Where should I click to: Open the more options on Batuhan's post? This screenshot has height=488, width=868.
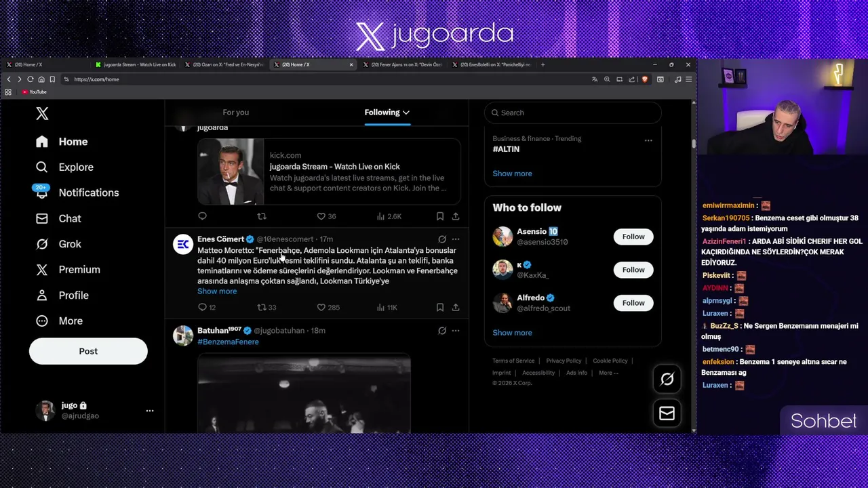(456, 331)
